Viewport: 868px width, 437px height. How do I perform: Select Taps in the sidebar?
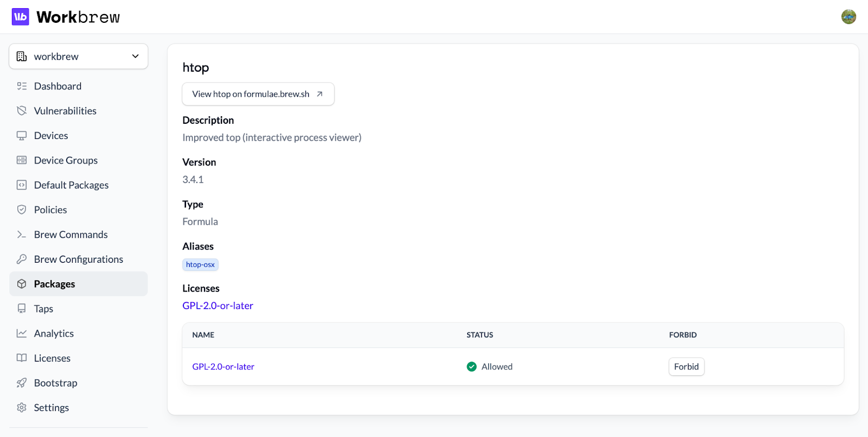[x=43, y=309]
